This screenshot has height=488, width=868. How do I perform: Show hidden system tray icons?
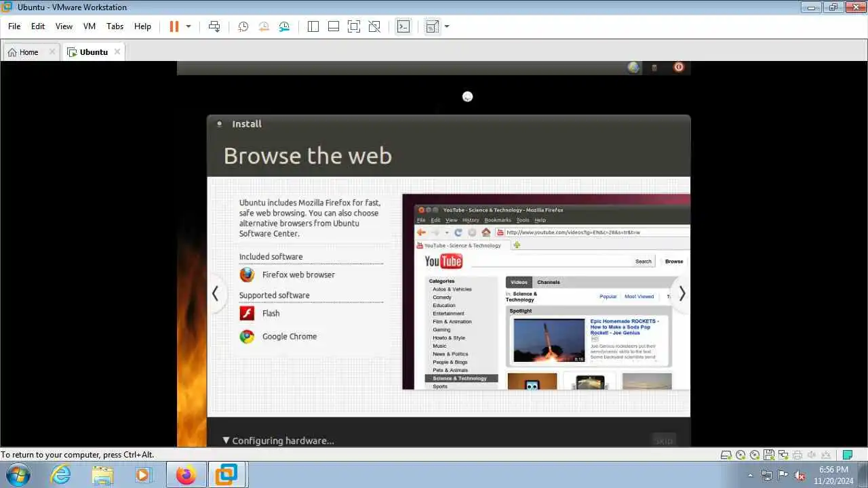pos(750,475)
